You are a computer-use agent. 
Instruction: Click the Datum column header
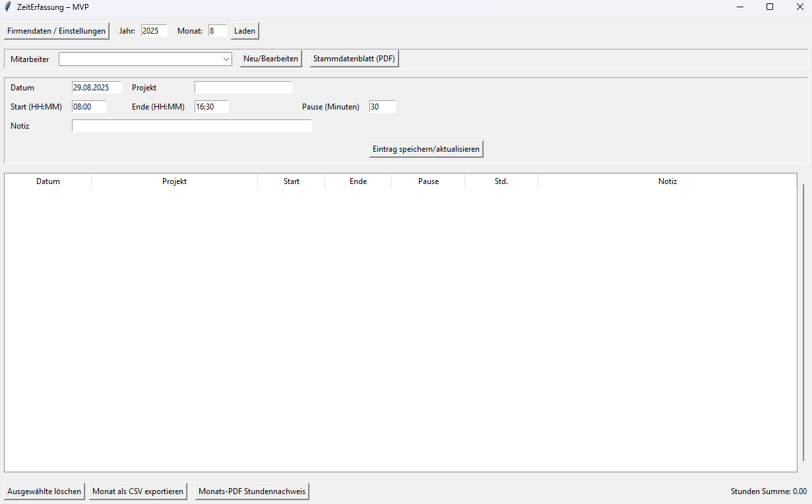48,181
